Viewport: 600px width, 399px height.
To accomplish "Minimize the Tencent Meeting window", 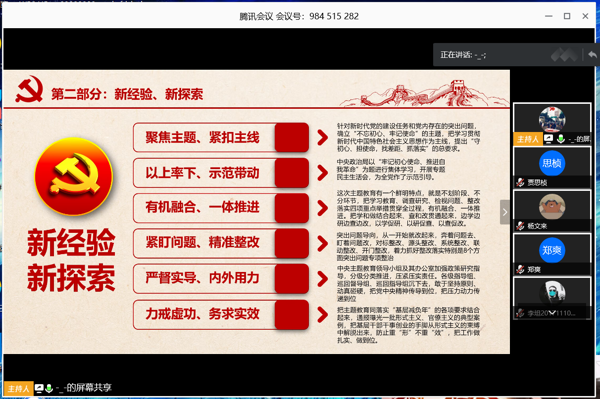I will tap(549, 16).
